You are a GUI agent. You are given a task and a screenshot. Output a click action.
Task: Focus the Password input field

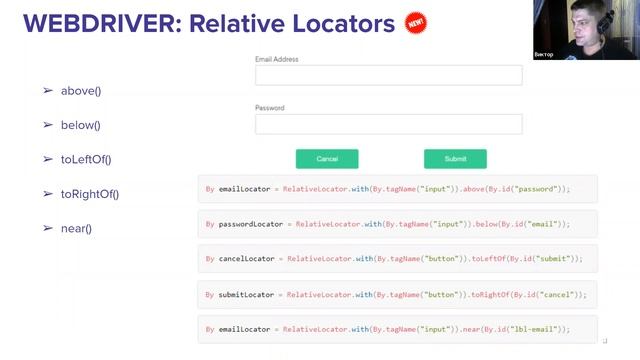tap(389, 124)
